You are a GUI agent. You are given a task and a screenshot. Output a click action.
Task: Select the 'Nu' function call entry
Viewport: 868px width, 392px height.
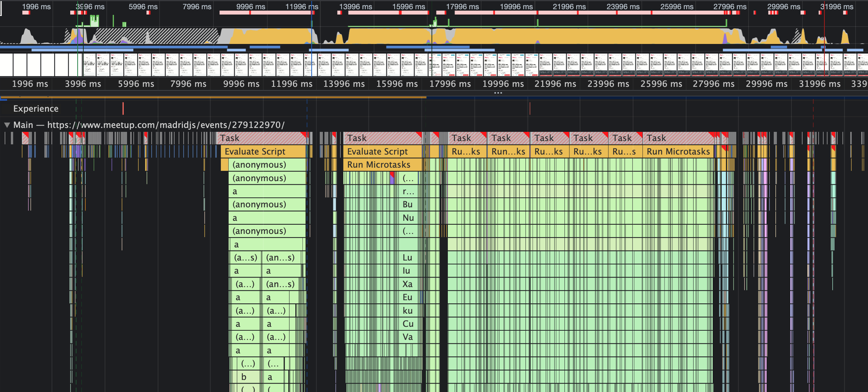(x=408, y=218)
